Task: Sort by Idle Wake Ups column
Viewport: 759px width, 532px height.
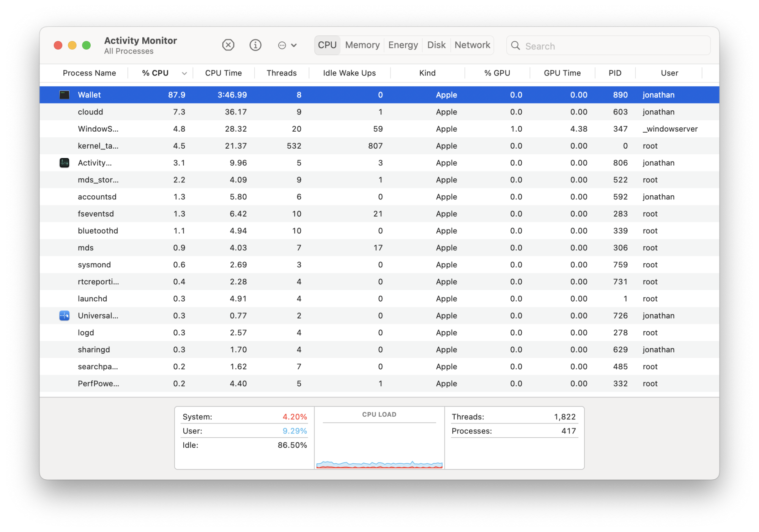Action: click(349, 73)
